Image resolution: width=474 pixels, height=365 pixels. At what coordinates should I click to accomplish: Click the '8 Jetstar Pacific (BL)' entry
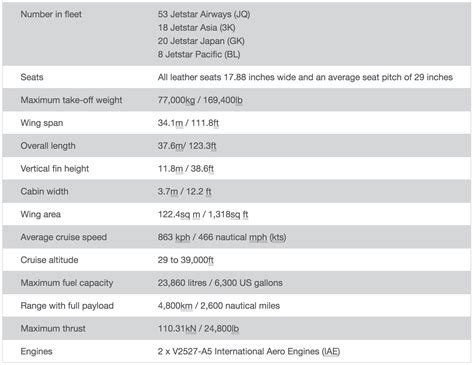click(x=199, y=54)
